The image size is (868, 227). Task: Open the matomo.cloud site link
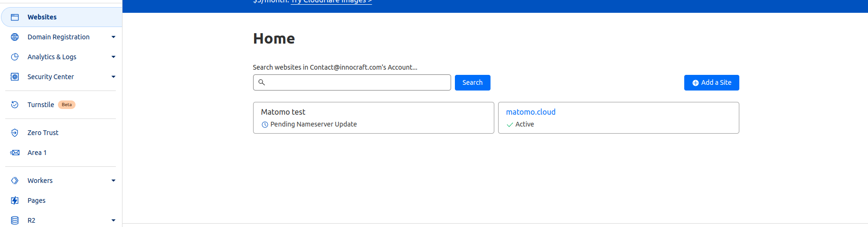click(x=530, y=112)
